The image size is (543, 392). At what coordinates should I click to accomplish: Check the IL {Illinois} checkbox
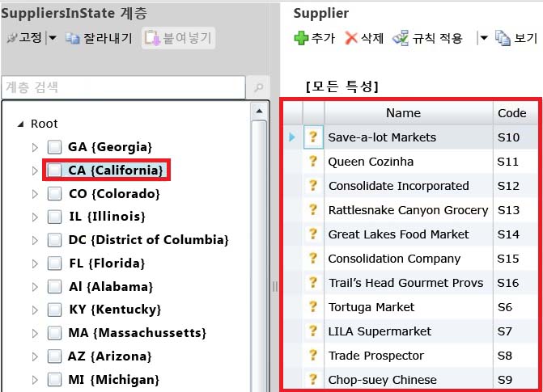(x=54, y=217)
